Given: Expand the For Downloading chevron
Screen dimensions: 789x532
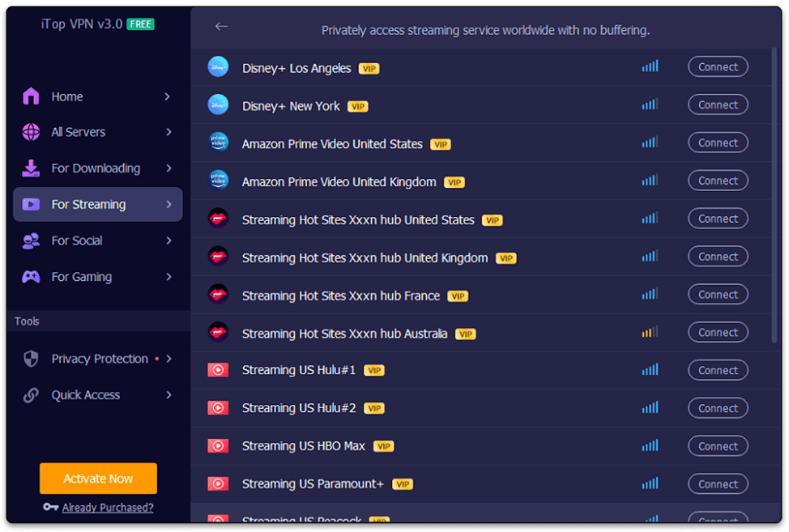Looking at the screenshot, I should [168, 168].
